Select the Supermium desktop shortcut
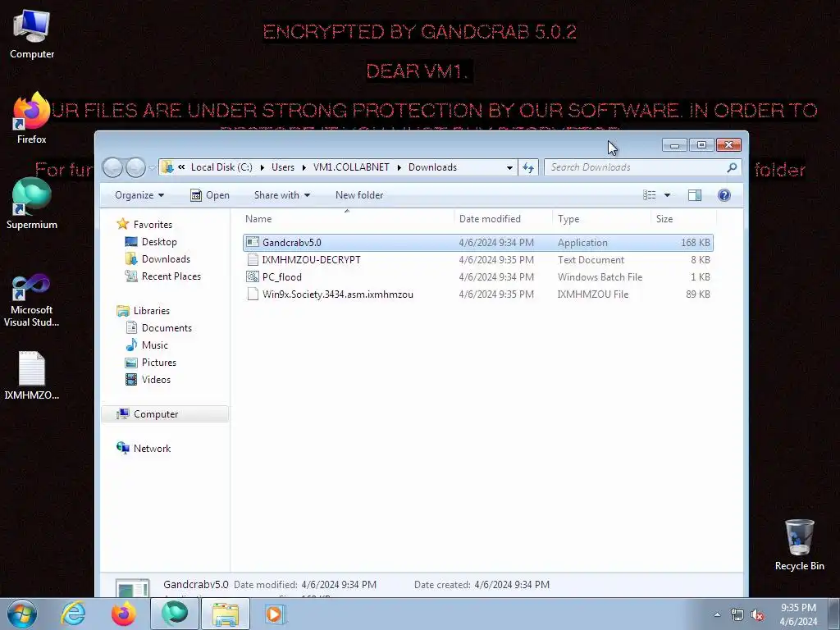 32,204
